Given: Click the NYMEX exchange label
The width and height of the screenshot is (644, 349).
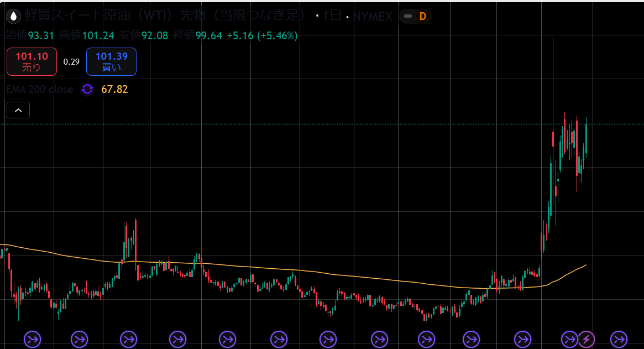Looking at the screenshot, I should click(x=373, y=17).
